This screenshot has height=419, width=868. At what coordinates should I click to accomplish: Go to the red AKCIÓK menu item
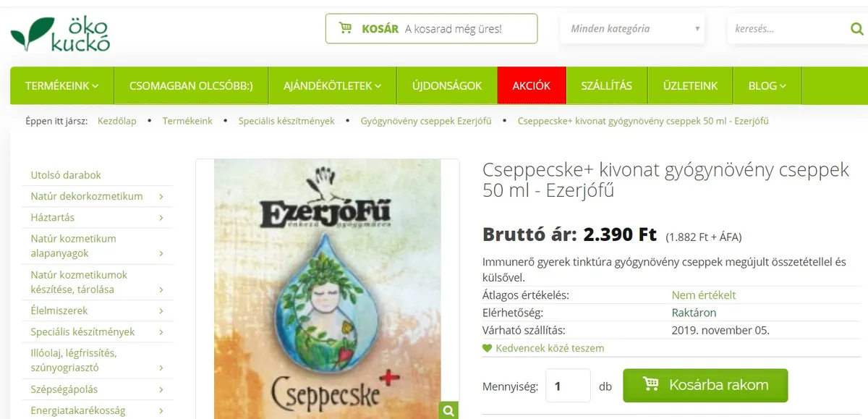(532, 85)
